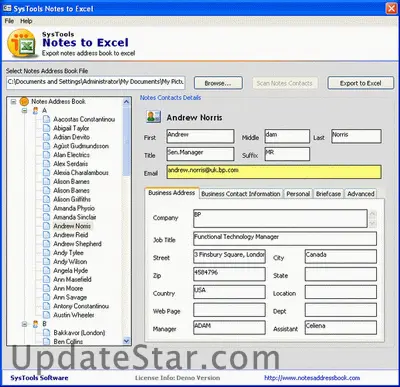This screenshot has width=400, height=387.
Task: Click document icon beside Alan Electrics
Action: [47, 155]
